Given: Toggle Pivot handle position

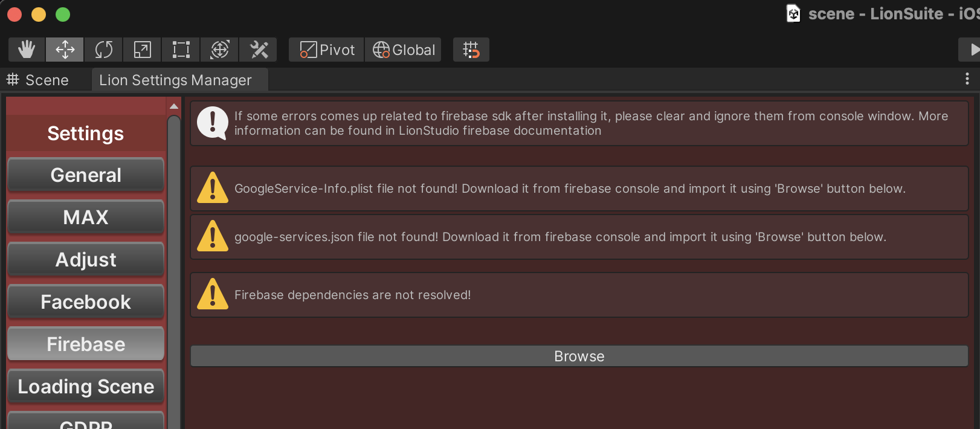Looking at the screenshot, I should tap(327, 50).
